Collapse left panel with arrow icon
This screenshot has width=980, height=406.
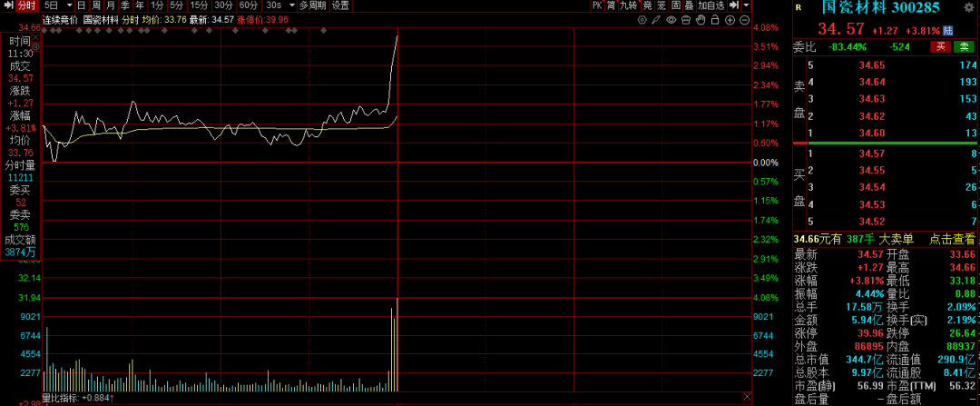coord(7,6)
